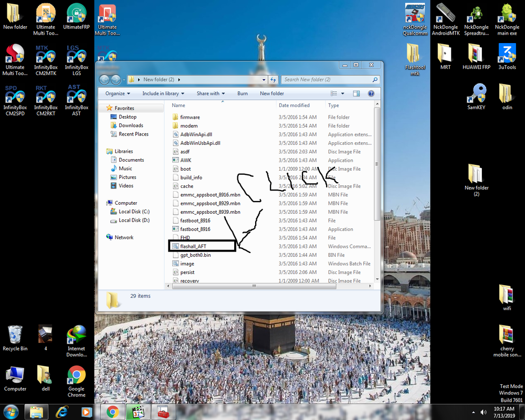Open InfinityBox AST desktop icon
The width and height of the screenshot is (525, 420).
click(76, 100)
